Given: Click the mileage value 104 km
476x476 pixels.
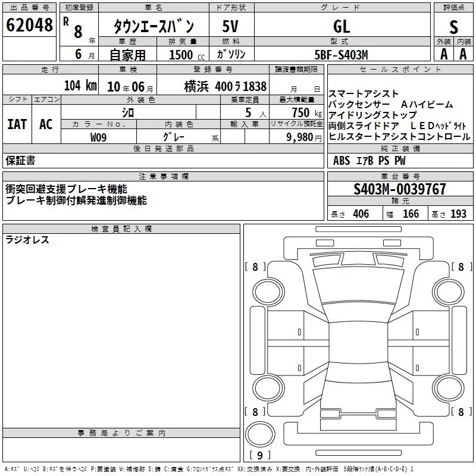Looking at the screenshot, I should pyautogui.click(x=80, y=85).
